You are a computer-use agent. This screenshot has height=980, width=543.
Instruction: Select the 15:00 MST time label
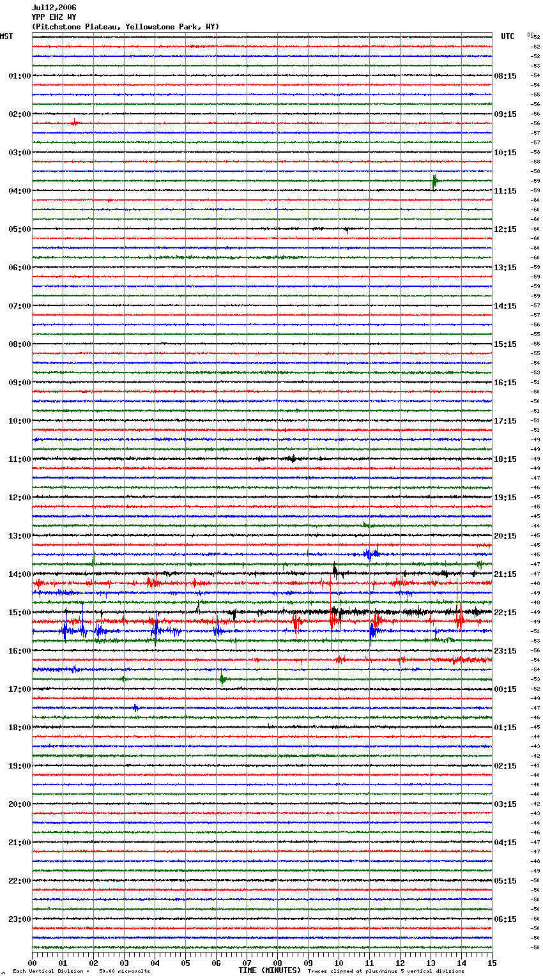(x=20, y=613)
